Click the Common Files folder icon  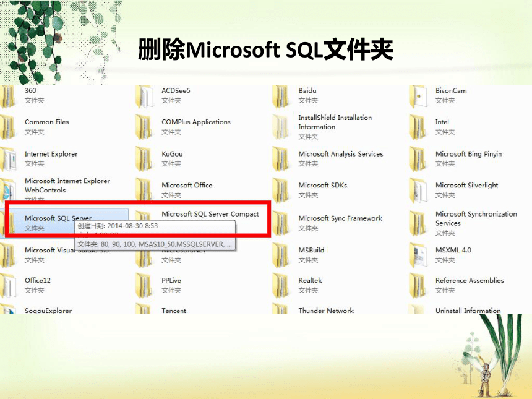(x=7, y=127)
